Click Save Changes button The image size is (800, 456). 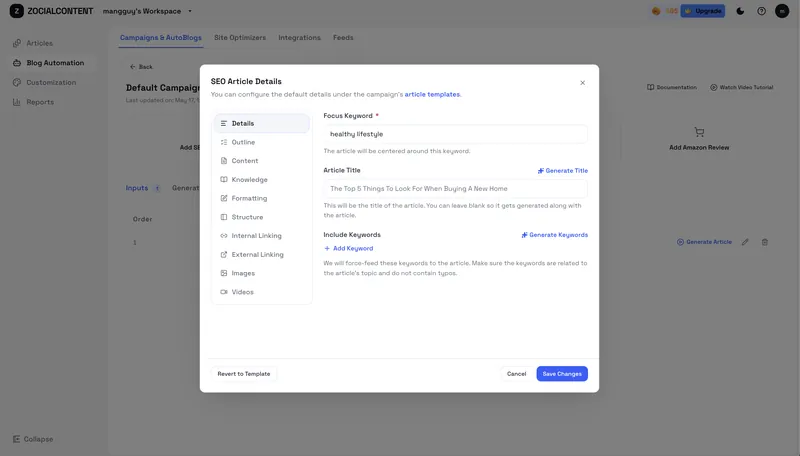point(562,374)
